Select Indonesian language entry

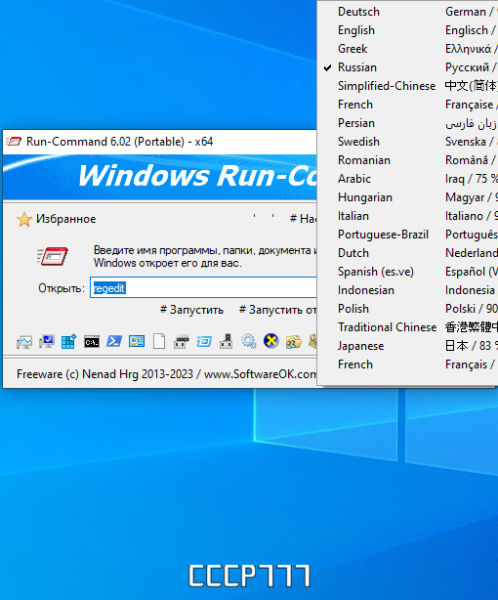click(407, 290)
